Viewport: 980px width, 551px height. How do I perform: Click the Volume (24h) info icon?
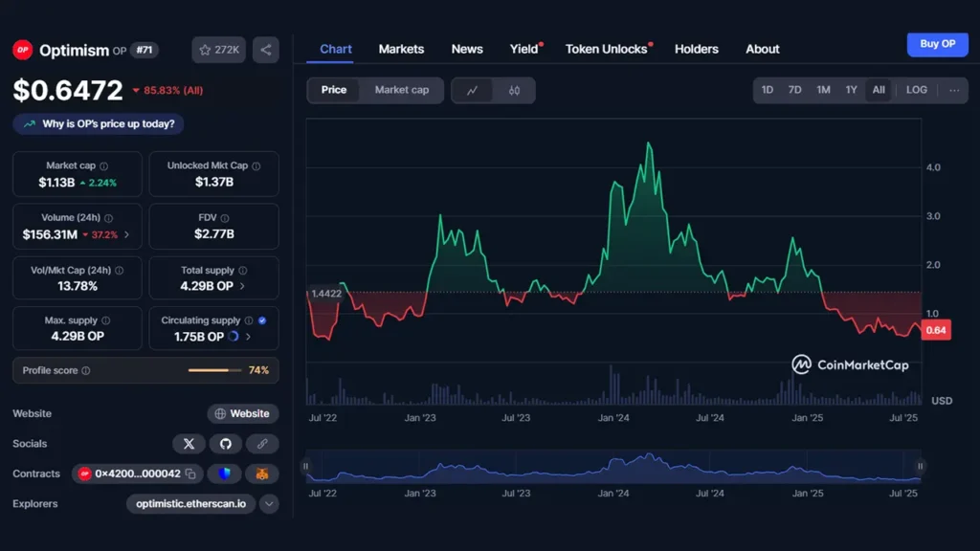pos(109,218)
